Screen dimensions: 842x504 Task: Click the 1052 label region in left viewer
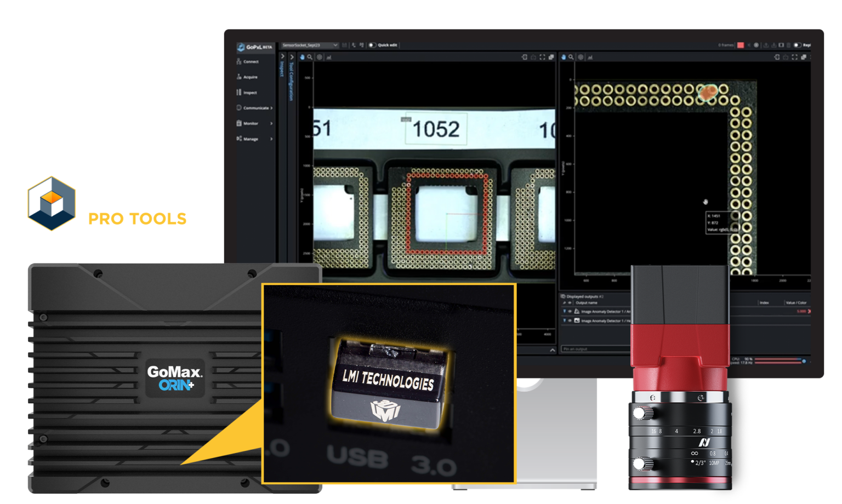pyautogui.click(x=436, y=129)
